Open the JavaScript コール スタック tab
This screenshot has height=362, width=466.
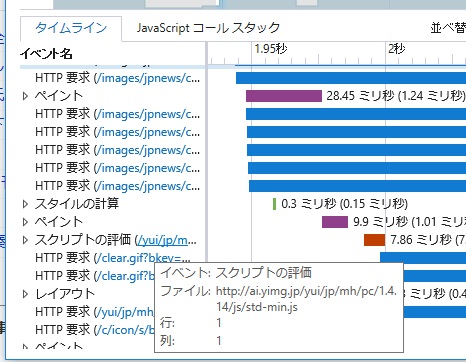pos(208,28)
